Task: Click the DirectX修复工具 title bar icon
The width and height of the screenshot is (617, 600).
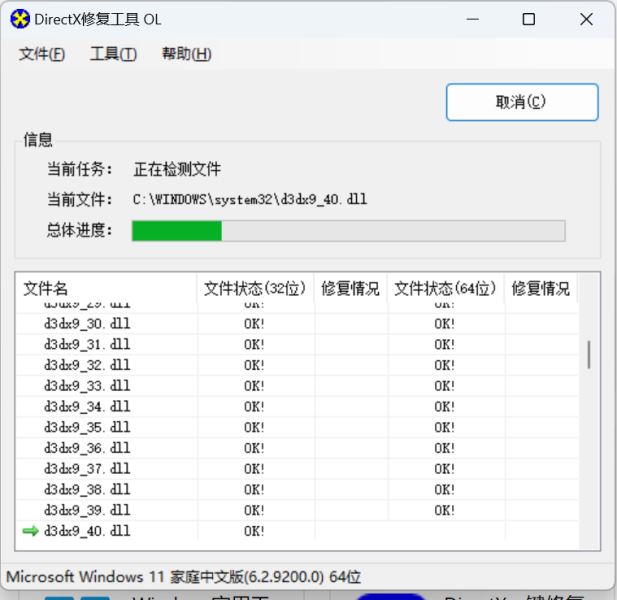Action: click(20, 19)
